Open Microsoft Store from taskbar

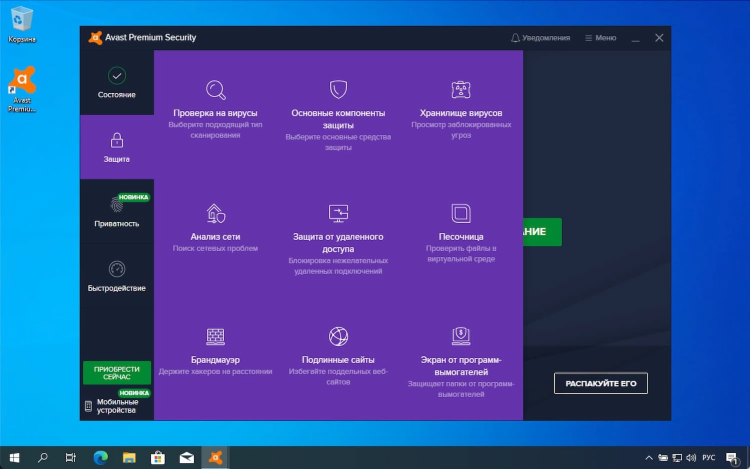pos(158,458)
